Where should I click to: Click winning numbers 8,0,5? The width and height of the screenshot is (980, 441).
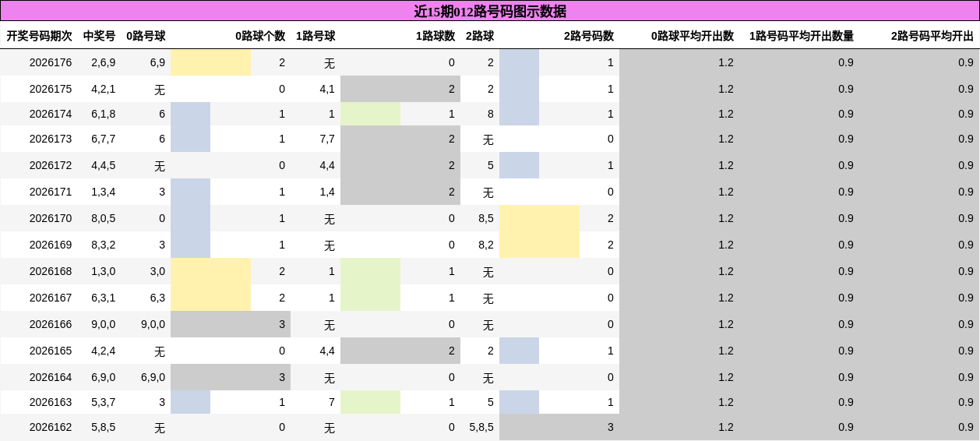[x=104, y=218]
